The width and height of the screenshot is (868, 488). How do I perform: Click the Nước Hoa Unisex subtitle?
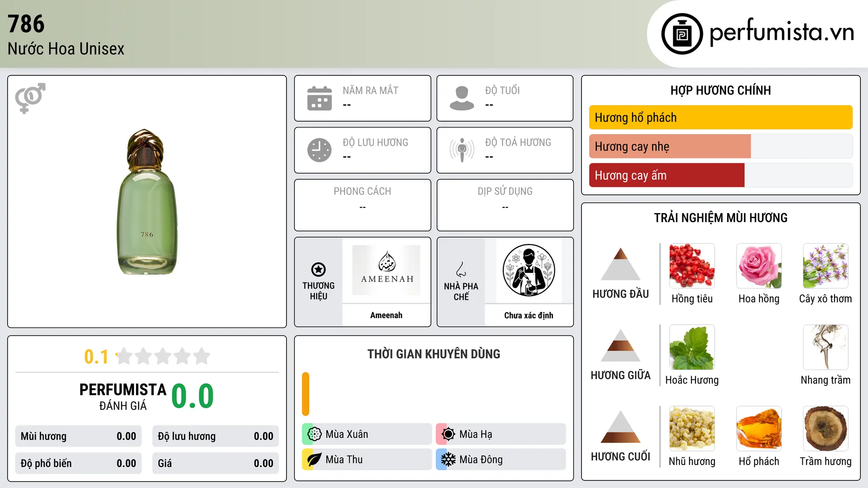[66, 49]
